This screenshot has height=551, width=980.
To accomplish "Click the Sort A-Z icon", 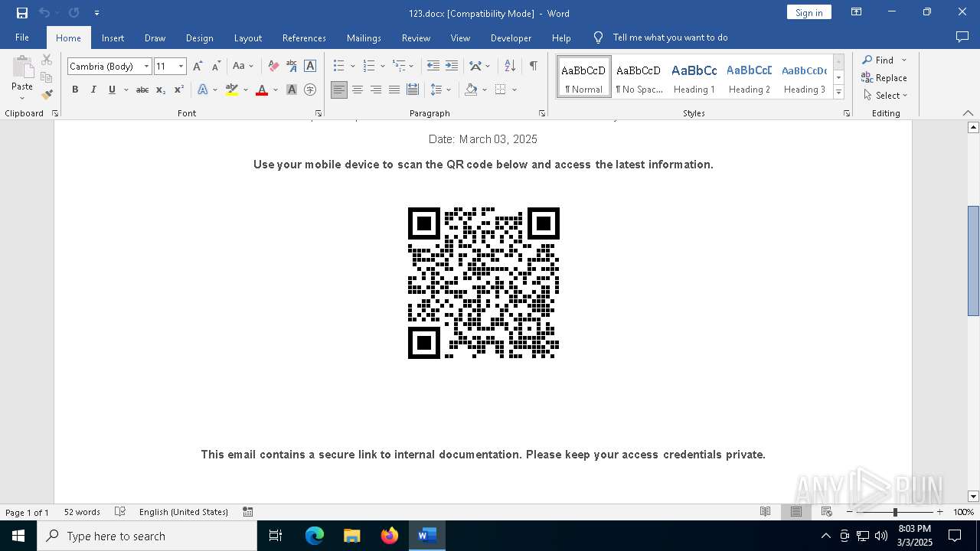I will tap(510, 67).
